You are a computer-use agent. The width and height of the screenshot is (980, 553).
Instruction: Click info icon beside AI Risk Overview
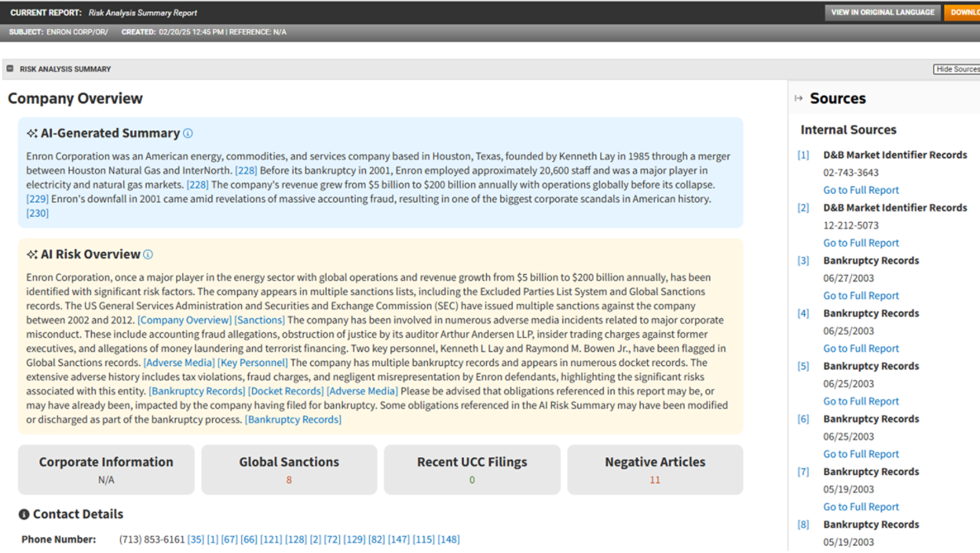(x=148, y=254)
